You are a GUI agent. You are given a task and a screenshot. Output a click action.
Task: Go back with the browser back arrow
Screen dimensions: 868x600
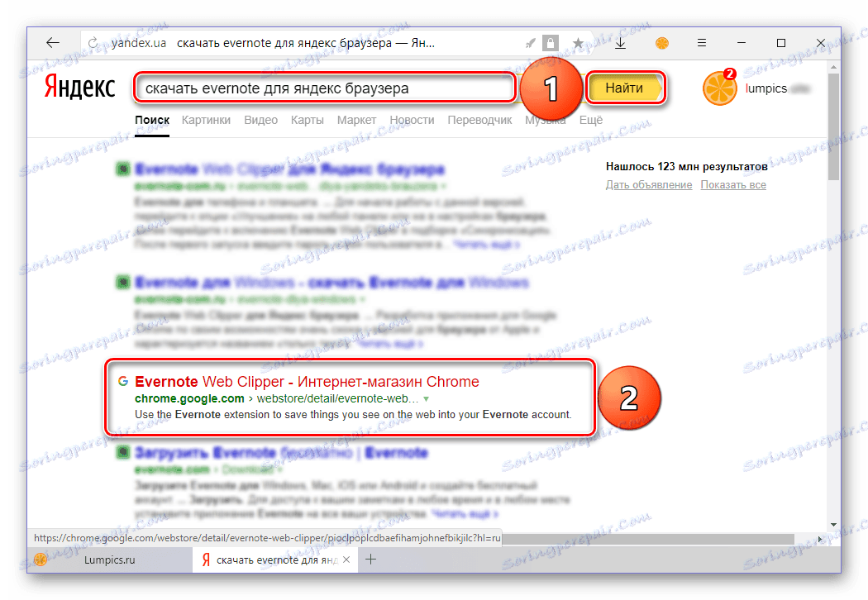[x=53, y=43]
